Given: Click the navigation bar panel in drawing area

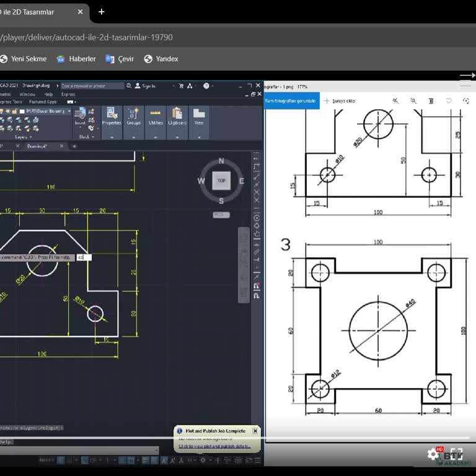Looking at the screenshot, I should pyautogui.click(x=244, y=265).
